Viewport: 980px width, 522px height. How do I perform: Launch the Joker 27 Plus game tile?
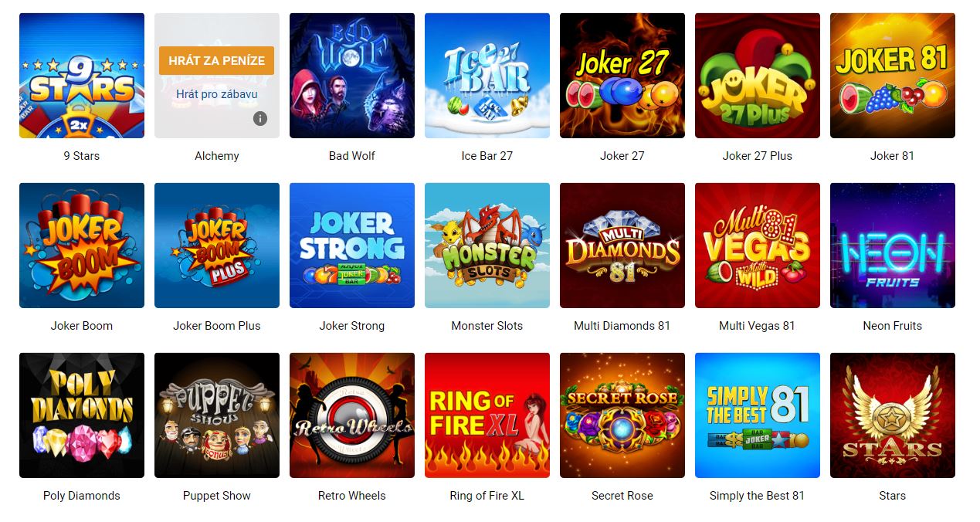tap(758, 76)
